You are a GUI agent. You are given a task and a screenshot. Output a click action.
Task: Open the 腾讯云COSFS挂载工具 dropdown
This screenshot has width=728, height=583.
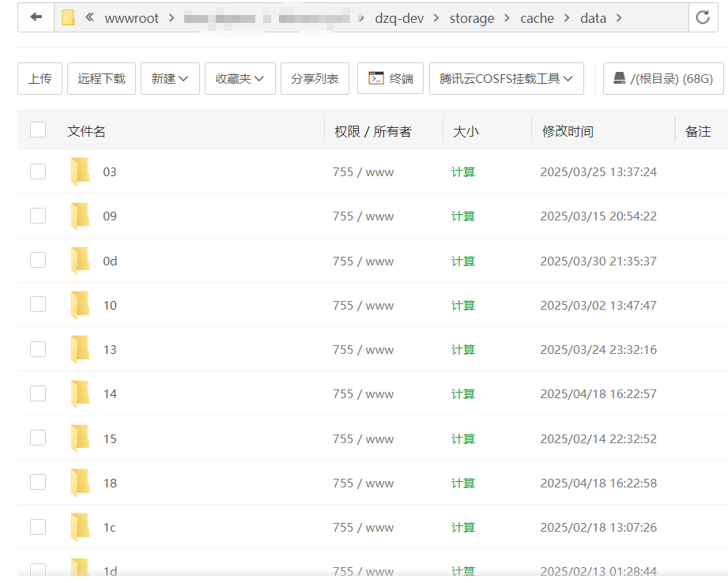(507, 78)
